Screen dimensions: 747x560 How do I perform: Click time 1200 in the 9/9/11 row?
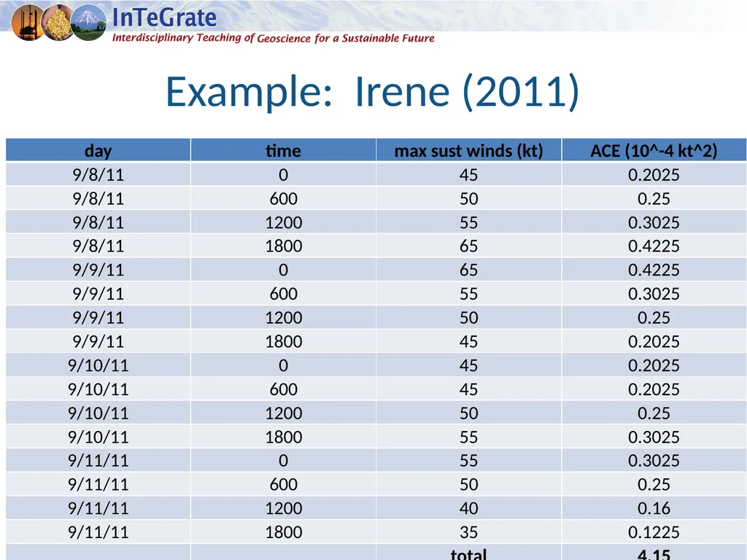tap(284, 317)
